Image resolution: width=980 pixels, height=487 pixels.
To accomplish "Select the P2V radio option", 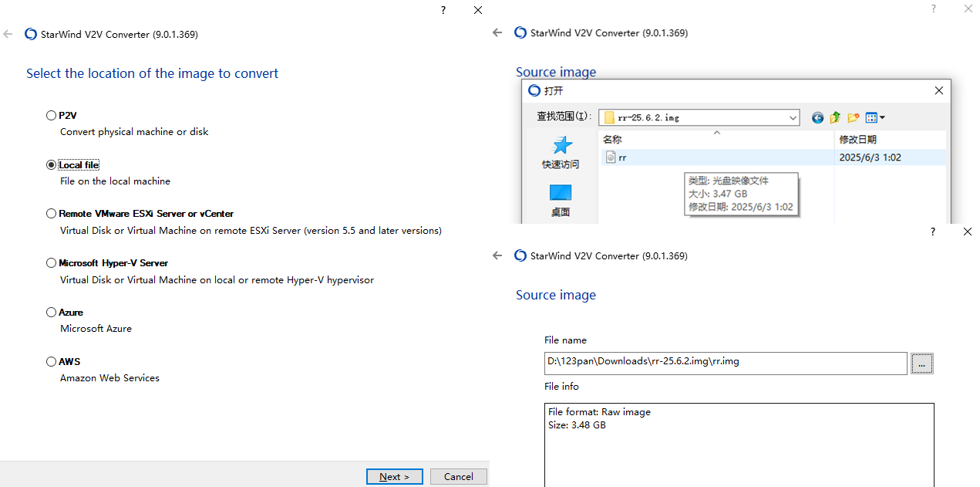I will pos(52,116).
